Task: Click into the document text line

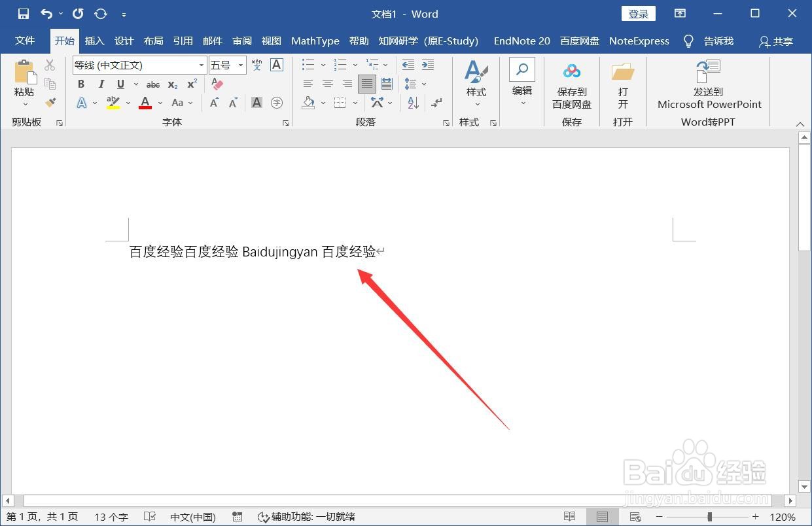Action: 253,251
